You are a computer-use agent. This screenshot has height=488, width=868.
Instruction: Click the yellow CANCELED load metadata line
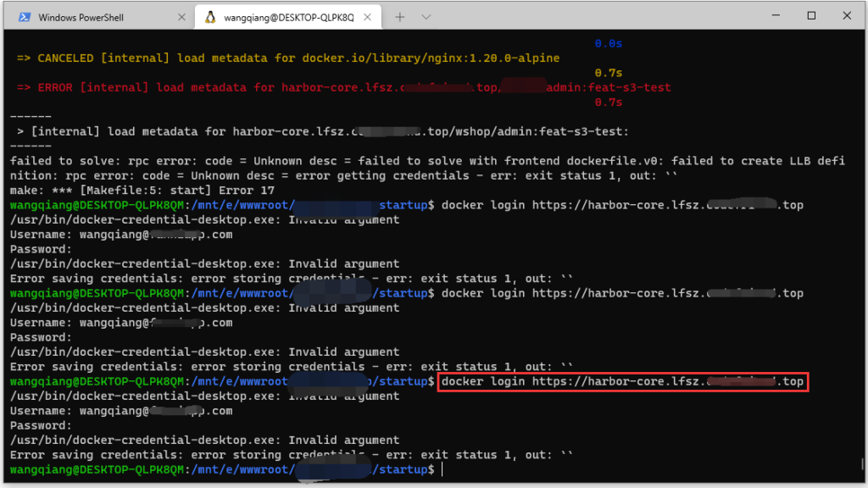point(288,58)
